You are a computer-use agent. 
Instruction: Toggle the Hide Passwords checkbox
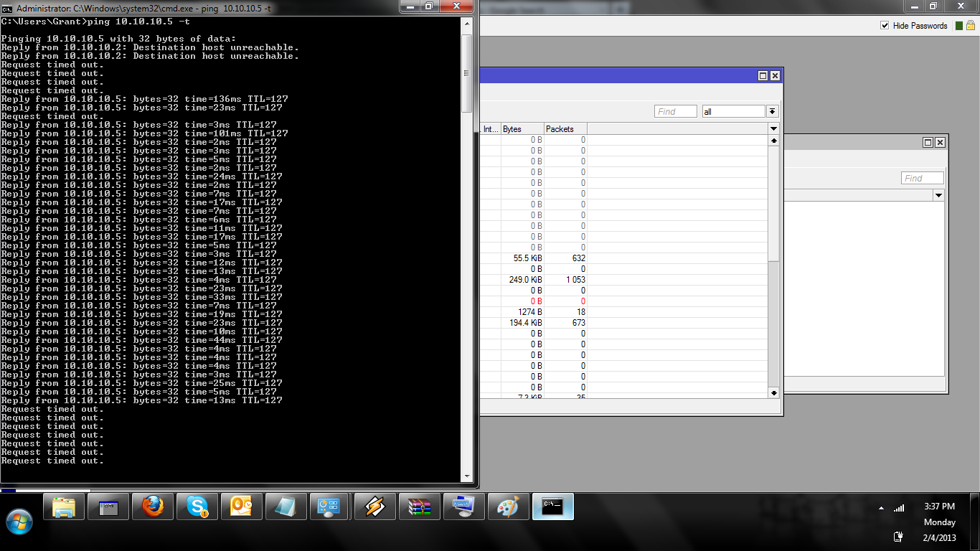(x=885, y=26)
